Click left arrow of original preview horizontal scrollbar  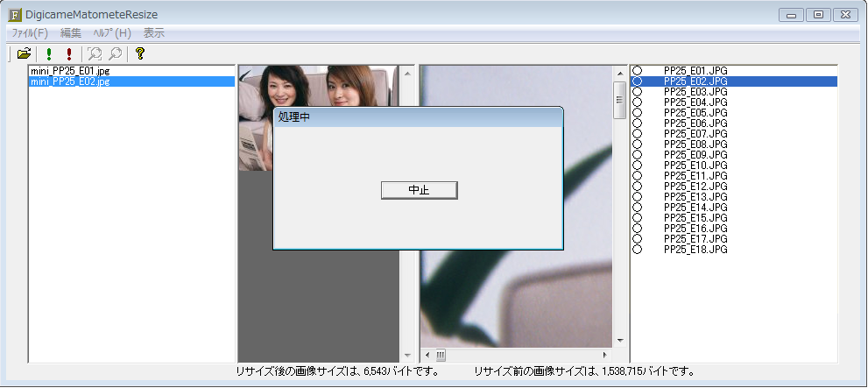pos(427,355)
